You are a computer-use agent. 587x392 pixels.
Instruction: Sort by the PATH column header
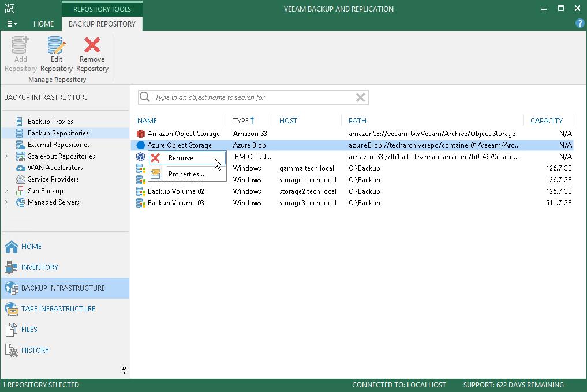357,121
